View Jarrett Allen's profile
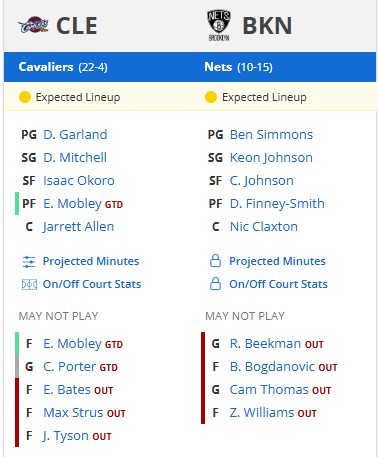 [x=78, y=227]
